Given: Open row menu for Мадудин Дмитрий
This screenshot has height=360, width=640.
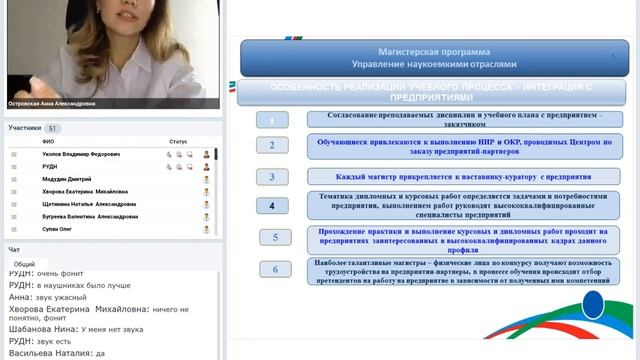Looking at the screenshot, I should click(14, 179).
